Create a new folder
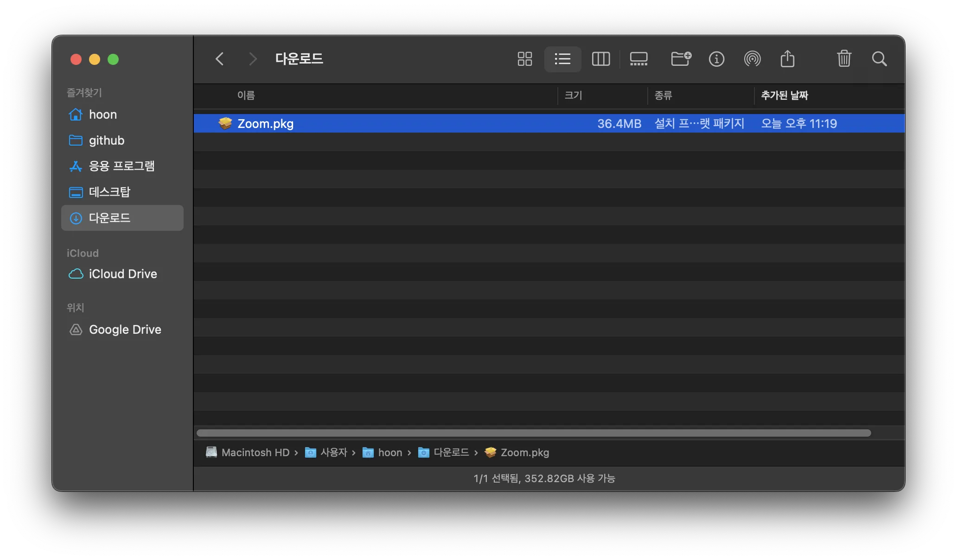The image size is (957, 560). coord(681,59)
